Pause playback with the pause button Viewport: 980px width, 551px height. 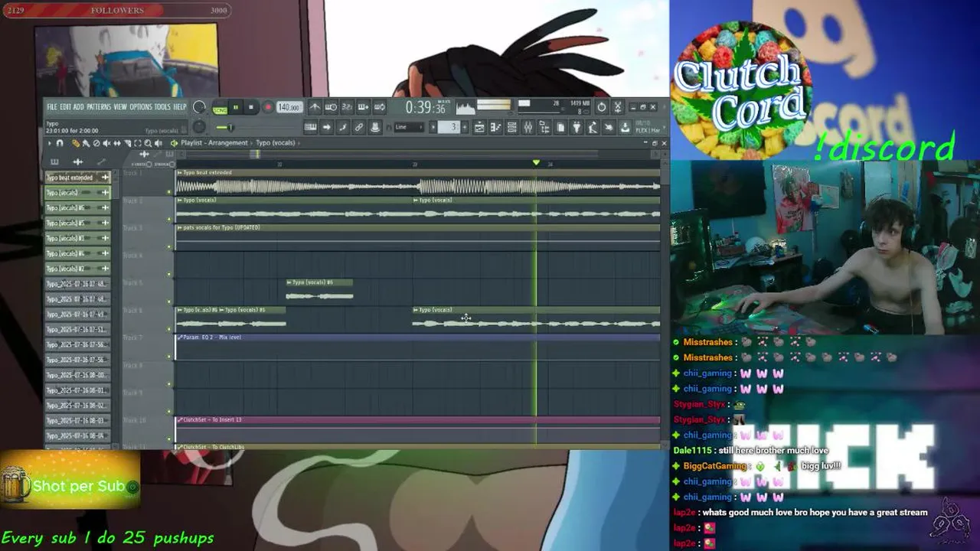click(x=236, y=107)
